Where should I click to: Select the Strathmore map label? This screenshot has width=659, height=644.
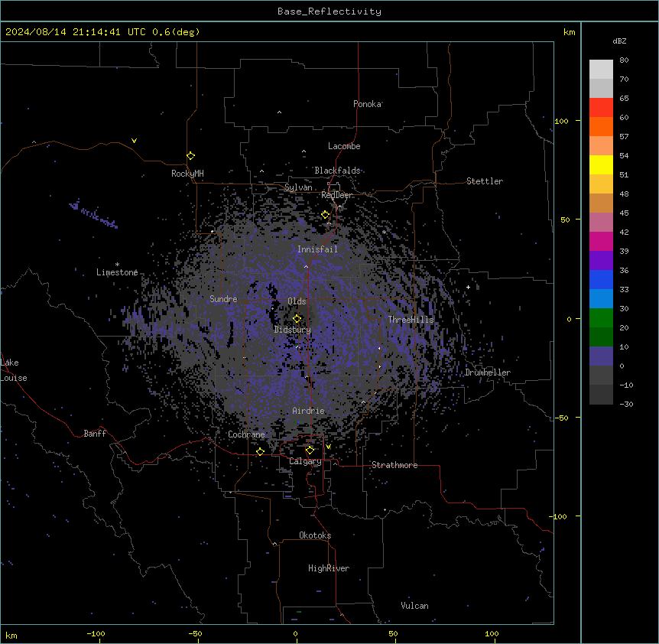click(x=394, y=465)
